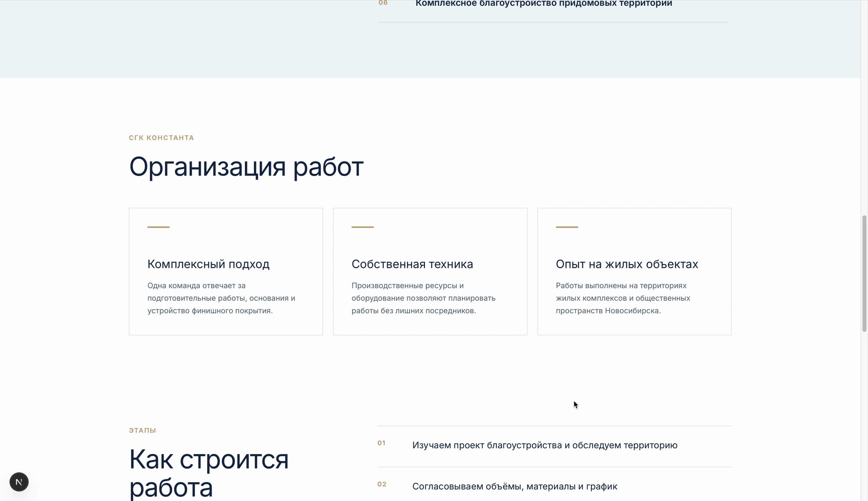
Task: Click the «СГК КОНСТАНТА» label
Action: point(161,138)
